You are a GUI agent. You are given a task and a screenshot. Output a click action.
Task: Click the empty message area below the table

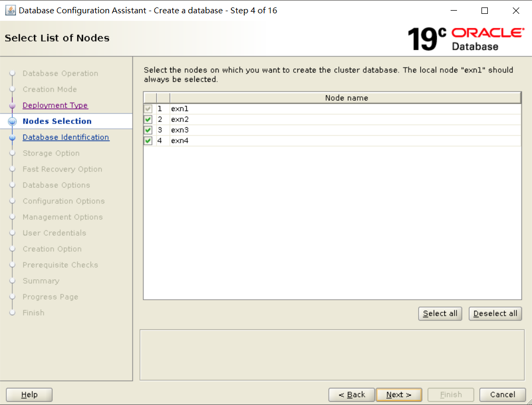click(x=332, y=355)
